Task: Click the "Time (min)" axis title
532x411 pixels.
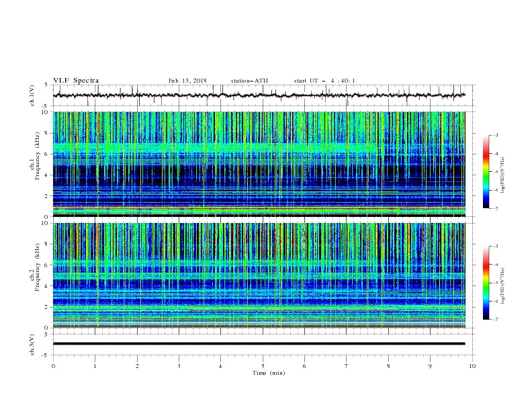Action: pyautogui.click(x=269, y=373)
